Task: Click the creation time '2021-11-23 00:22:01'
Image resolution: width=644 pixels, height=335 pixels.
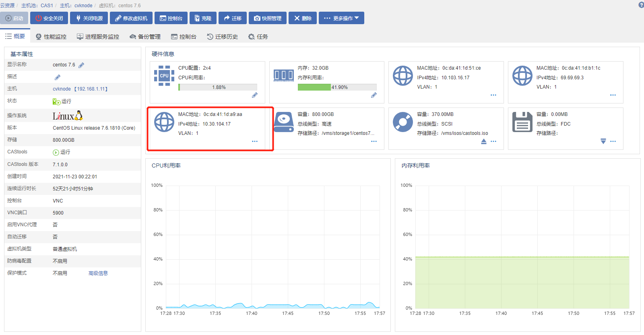Action: (x=75, y=177)
